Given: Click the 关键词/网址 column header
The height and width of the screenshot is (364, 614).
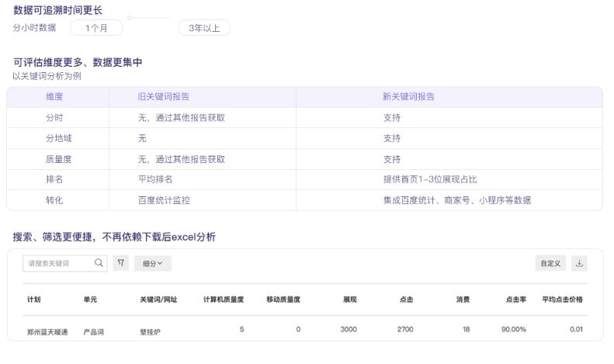Looking at the screenshot, I should [x=158, y=300].
